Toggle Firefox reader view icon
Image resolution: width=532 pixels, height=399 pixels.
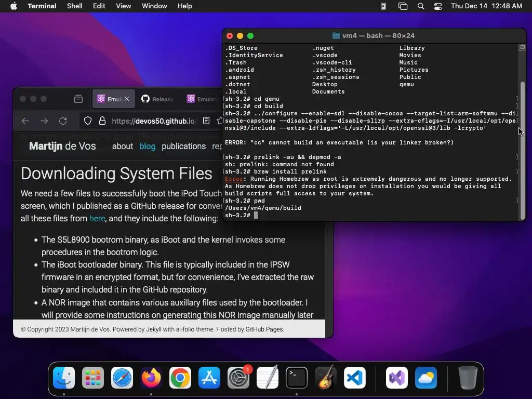[206, 121]
